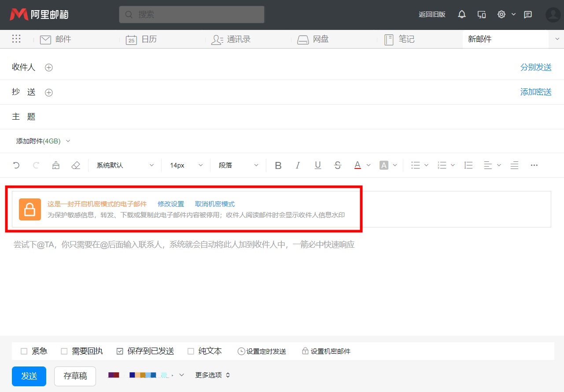Open unordered list style dropdown arrow
The height and width of the screenshot is (392, 564).
point(426,165)
